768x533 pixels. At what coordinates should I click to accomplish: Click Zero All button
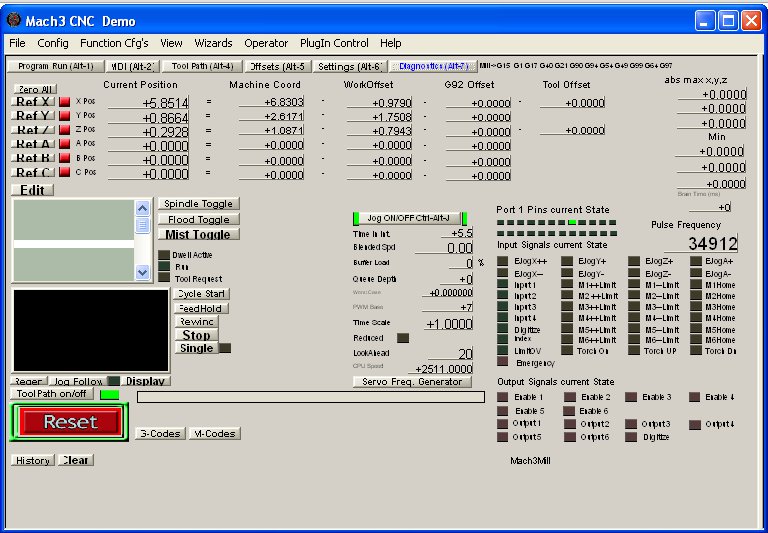35,89
